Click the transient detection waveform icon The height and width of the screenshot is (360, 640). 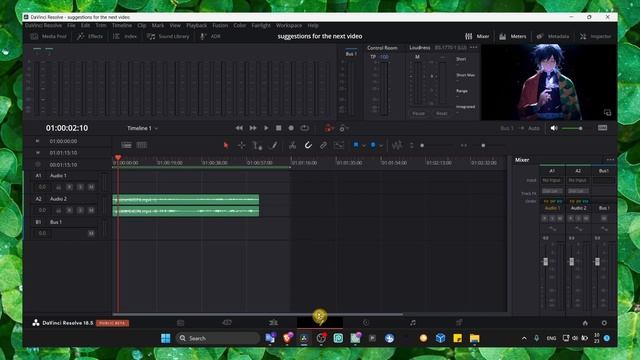[x=397, y=145]
